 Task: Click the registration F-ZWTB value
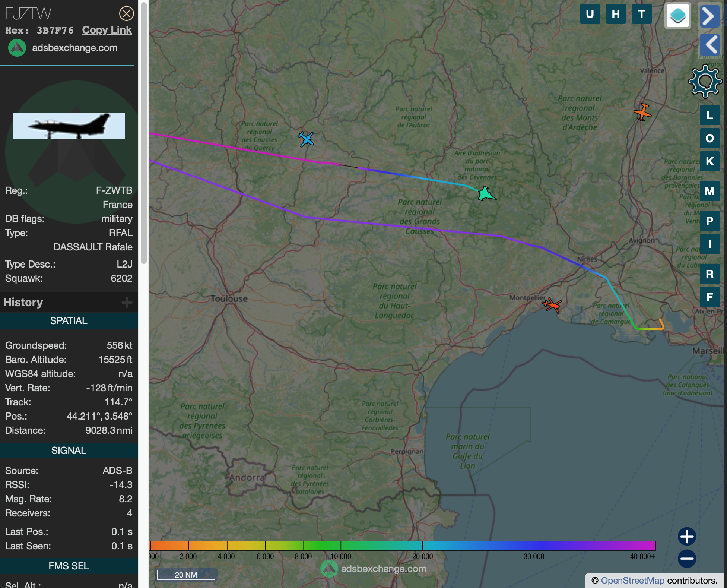114,190
